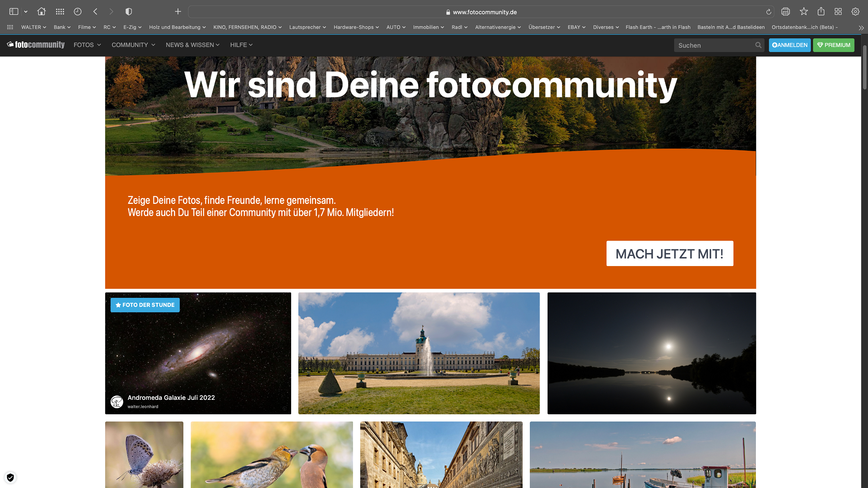Click the privacy shield icon in toolbar

128,12
